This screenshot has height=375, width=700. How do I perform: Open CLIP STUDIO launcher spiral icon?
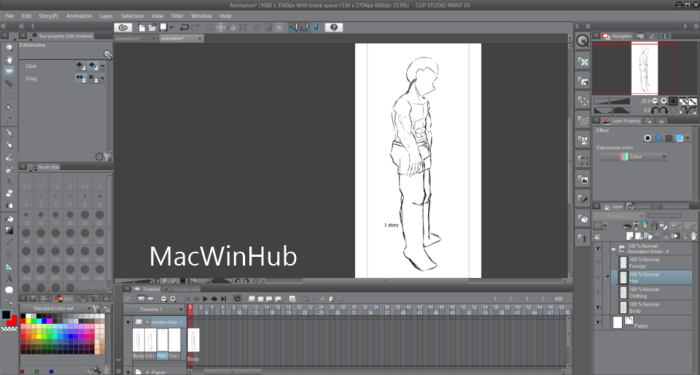pyautogui.click(x=123, y=28)
